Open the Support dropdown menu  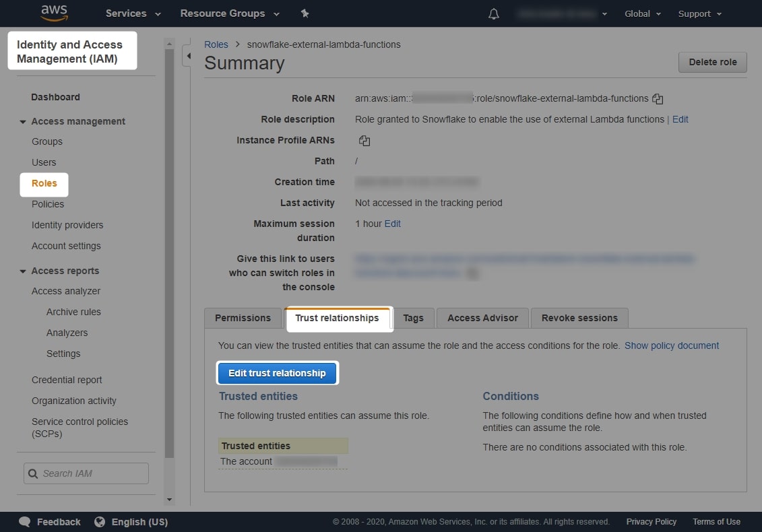tap(700, 13)
